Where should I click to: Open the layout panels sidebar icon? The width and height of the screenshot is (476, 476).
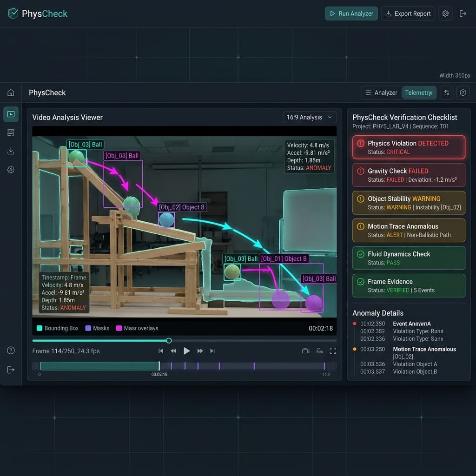[11, 132]
